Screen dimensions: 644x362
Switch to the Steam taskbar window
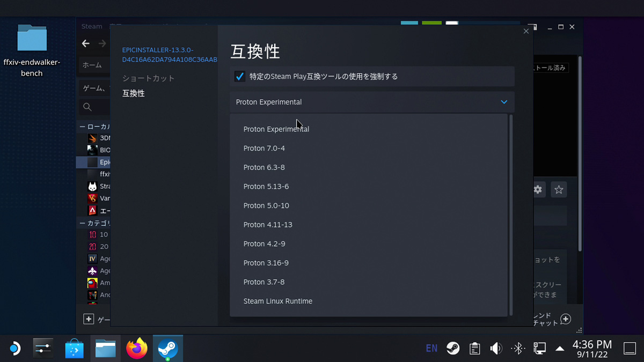[x=167, y=349]
